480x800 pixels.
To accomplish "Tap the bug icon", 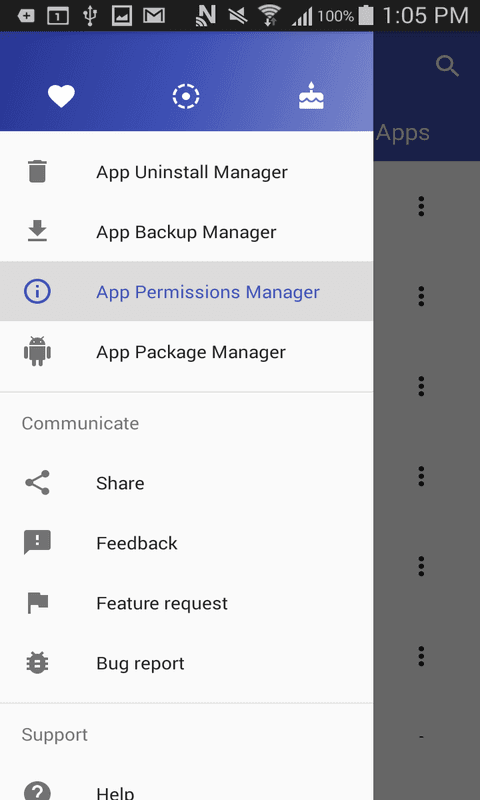I will 37,663.
